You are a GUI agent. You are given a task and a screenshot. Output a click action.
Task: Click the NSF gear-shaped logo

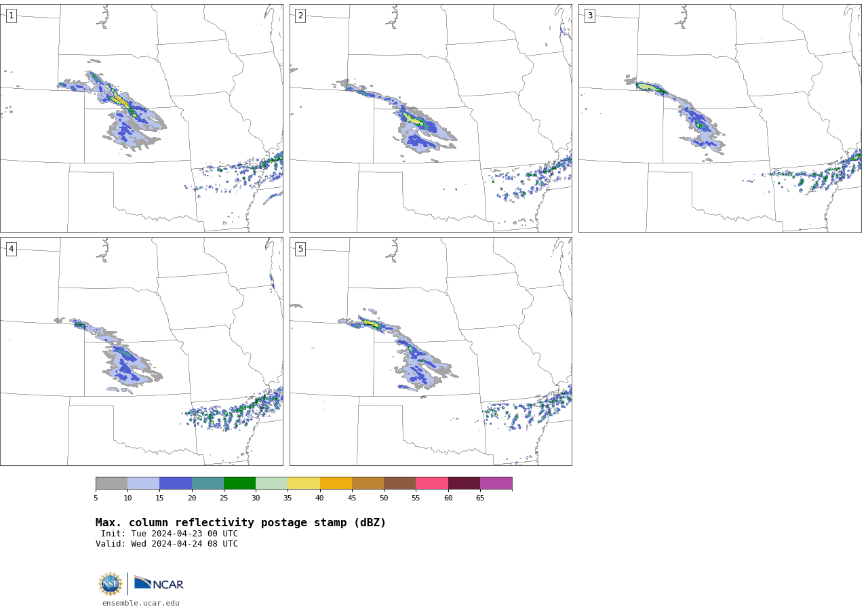111,584
